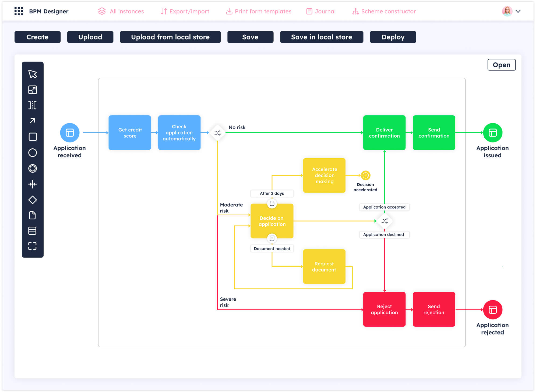Click the arrow connector tool
This screenshot has height=392, width=536.
[33, 121]
